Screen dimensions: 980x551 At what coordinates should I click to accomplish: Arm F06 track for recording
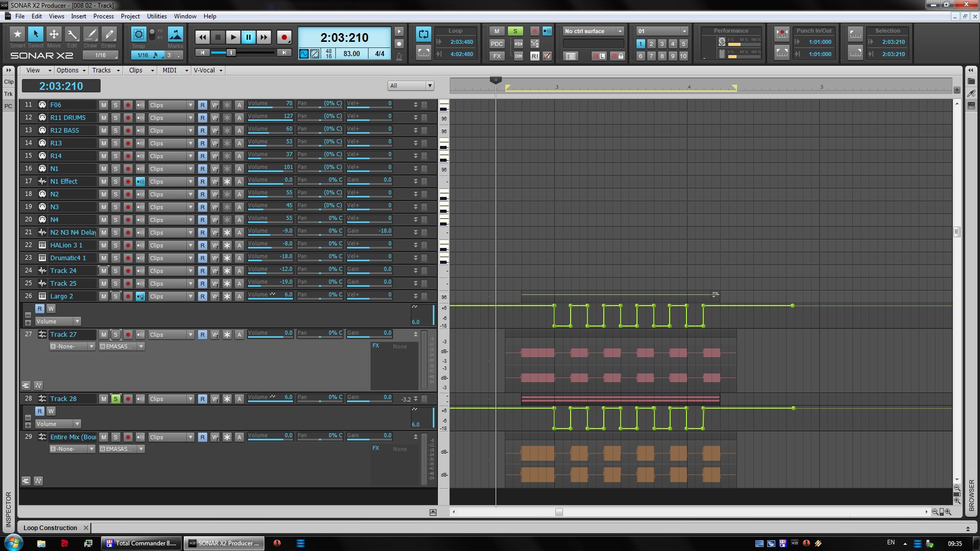(128, 105)
